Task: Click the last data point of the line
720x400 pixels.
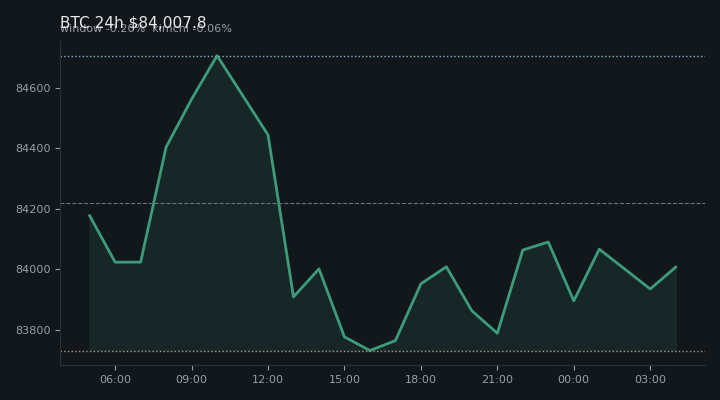Action: 676,267
